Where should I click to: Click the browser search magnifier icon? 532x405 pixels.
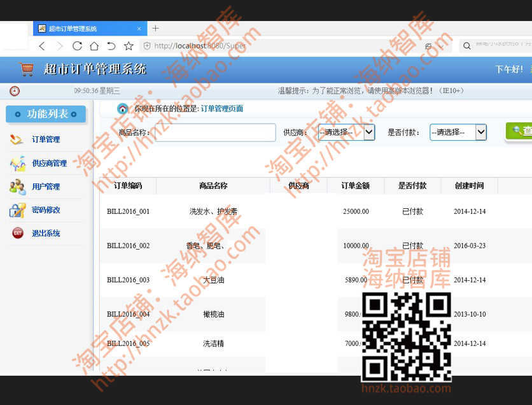(x=467, y=46)
